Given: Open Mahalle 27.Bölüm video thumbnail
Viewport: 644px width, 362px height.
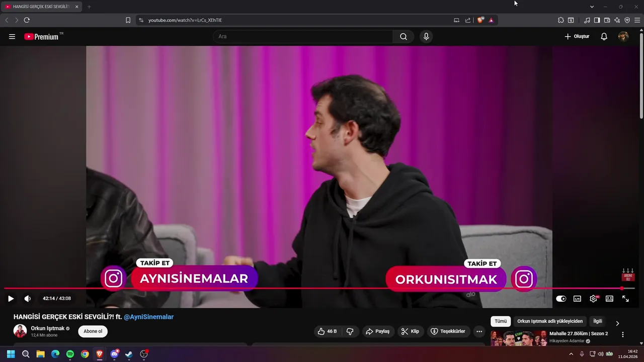Looking at the screenshot, I should click(x=519, y=338).
